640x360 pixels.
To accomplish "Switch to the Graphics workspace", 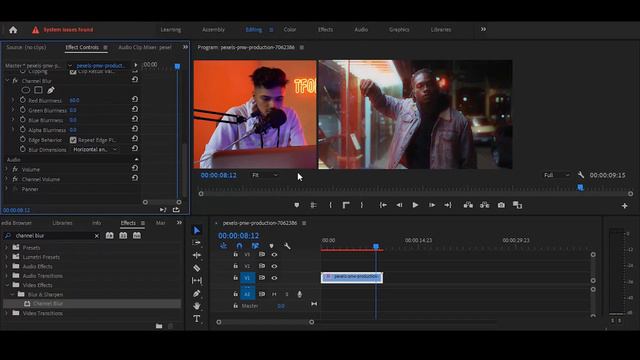I will (399, 29).
